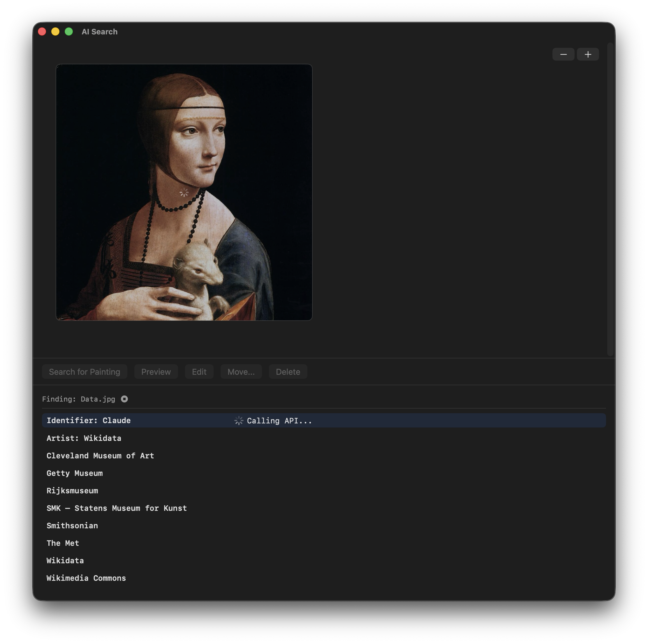This screenshot has height=644, width=648.
Task: Select the Getty Museum row
Action: coord(324,473)
